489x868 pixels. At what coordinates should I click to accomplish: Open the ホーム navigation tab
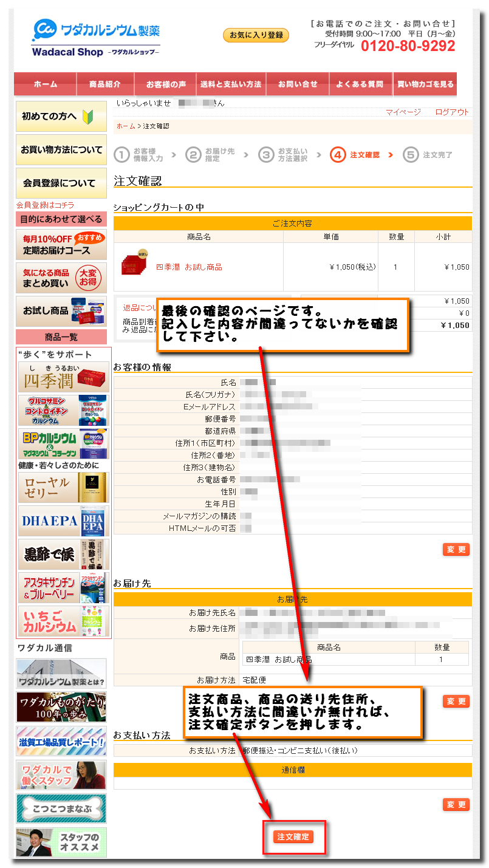click(46, 84)
